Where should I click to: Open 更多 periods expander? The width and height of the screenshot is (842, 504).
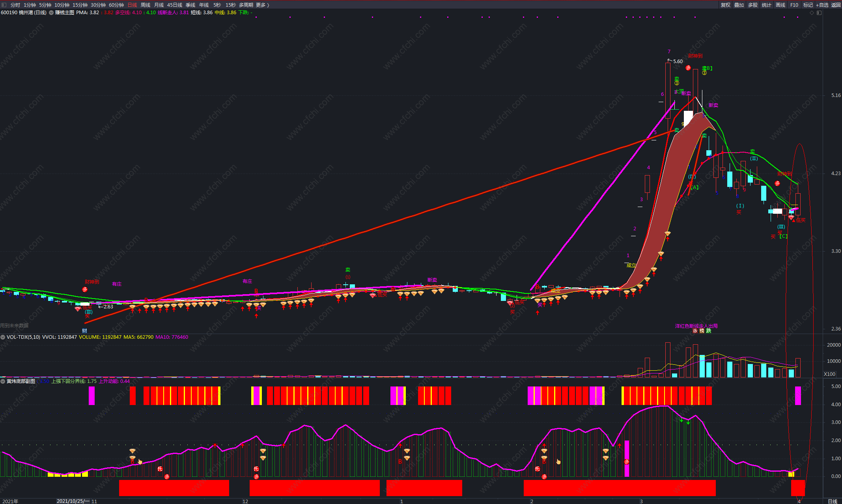tap(262, 5)
